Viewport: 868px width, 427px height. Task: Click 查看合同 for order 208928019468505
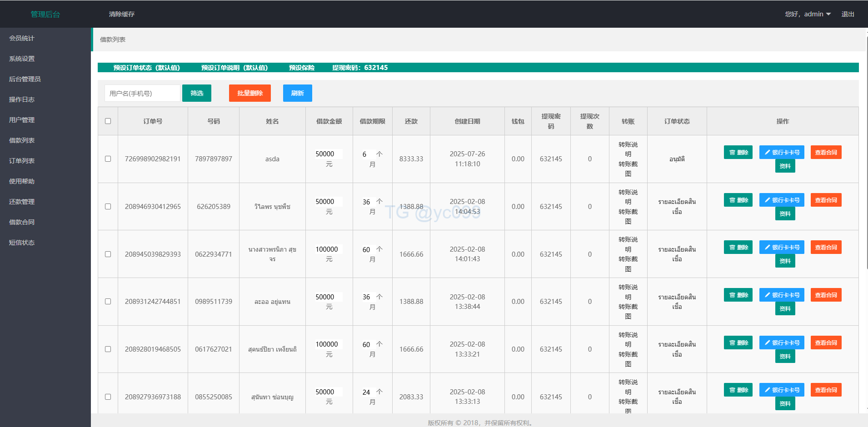(x=826, y=343)
